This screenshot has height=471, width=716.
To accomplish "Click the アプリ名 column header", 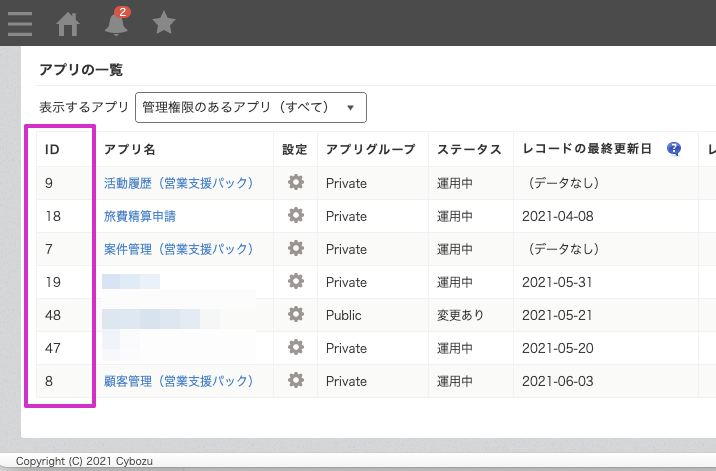I will click(130, 149).
